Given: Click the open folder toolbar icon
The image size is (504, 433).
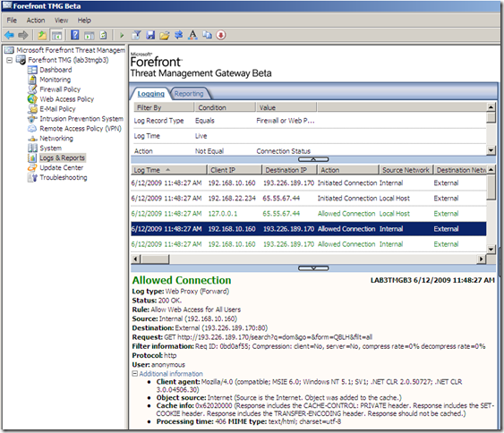Looking at the screenshot, I should (165, 35).
